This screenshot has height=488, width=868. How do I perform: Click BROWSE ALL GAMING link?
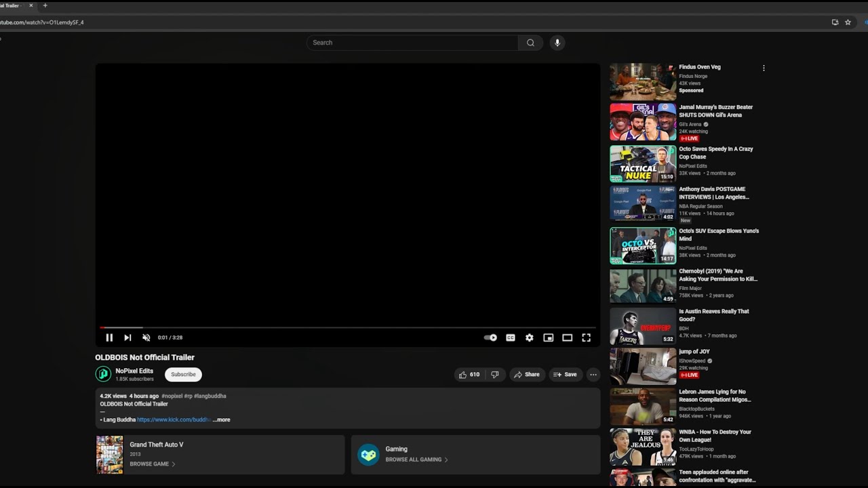(x=416, y=460)
